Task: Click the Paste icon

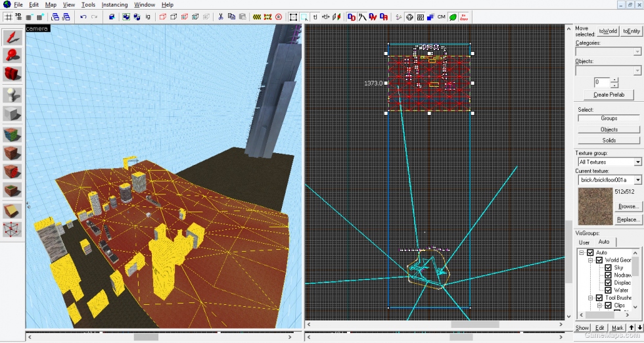Action: pyautogui.click(x=242, y=17)
